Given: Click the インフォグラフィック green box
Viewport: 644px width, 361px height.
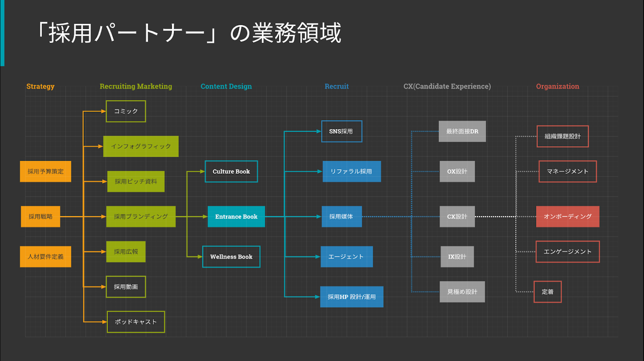Looking at the screenshot, I should 141,147.
